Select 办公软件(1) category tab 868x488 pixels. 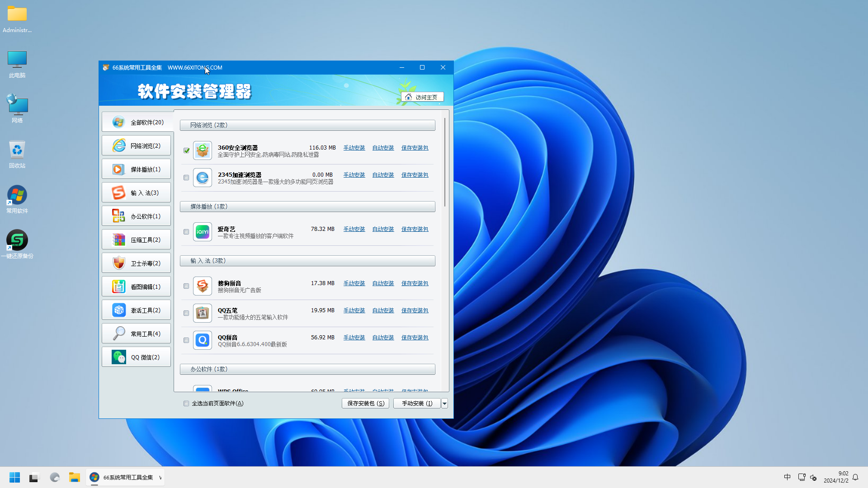tap(136, 216)
